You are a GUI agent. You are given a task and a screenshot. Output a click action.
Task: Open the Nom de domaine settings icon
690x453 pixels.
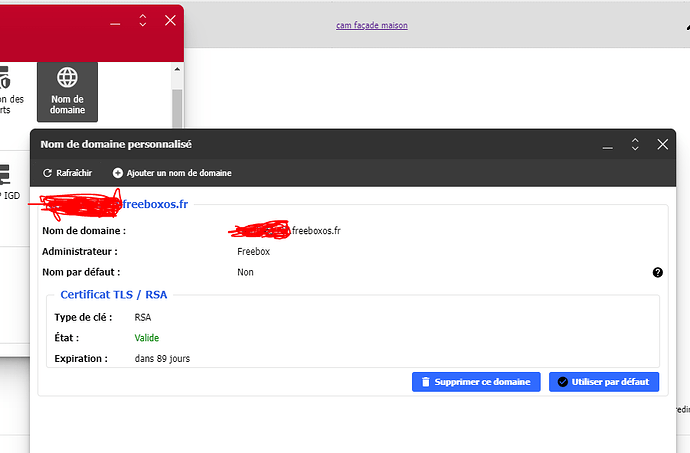tap(67, 92)
